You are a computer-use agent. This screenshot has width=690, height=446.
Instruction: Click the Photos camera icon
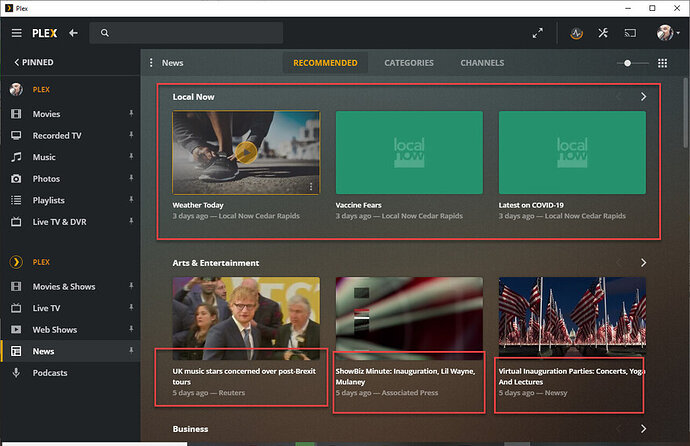(x=16, y=179)
